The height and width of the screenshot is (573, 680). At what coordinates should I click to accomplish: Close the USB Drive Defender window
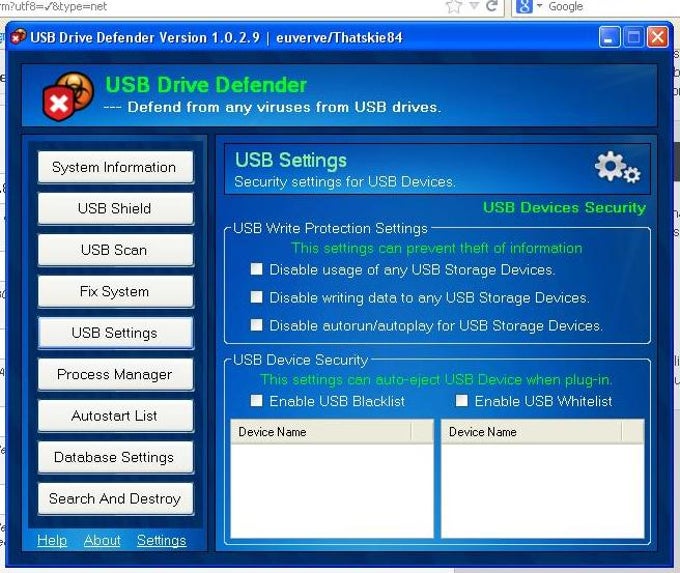coord(658,37)
